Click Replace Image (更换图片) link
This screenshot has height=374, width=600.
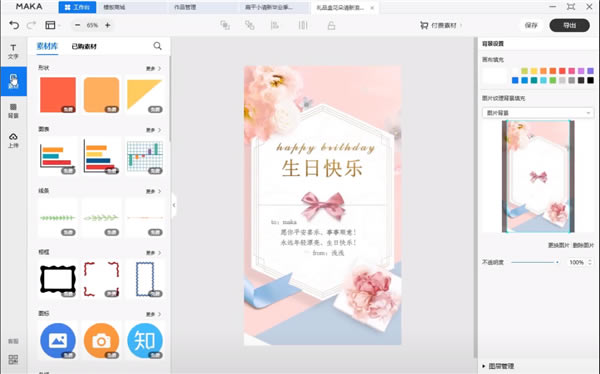(x=558, y=245)
